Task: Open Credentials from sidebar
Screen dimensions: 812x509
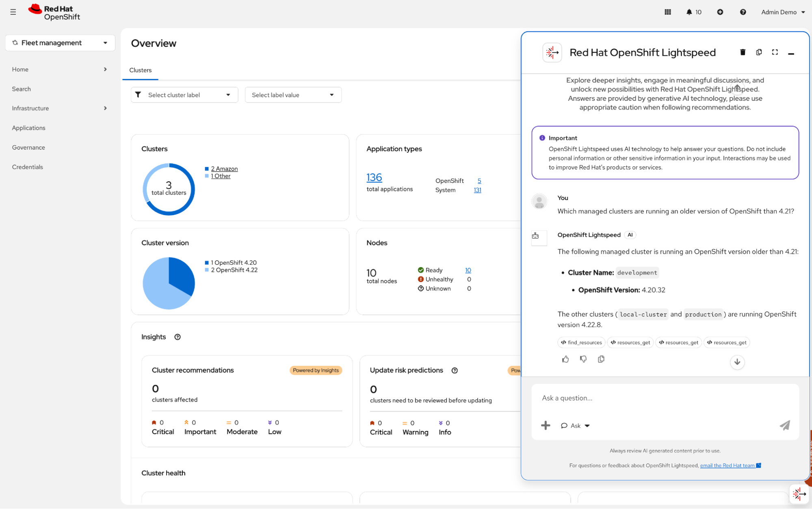Action: pos(27,167)
